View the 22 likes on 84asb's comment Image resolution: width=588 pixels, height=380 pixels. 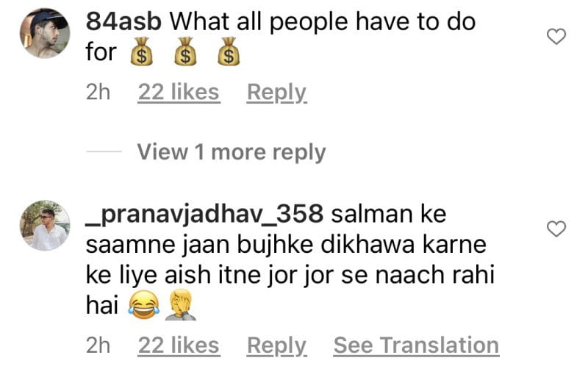(x=179, y=93)
